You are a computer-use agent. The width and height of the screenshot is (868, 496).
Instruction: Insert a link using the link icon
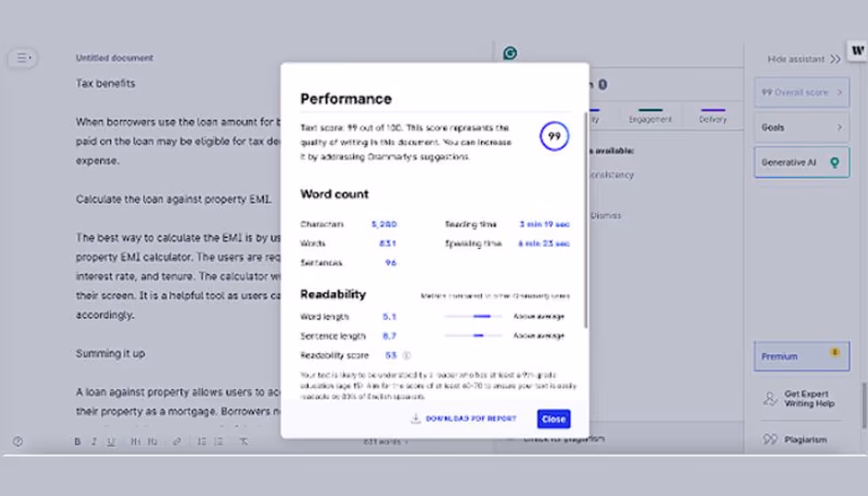click(x=177, y=442)
